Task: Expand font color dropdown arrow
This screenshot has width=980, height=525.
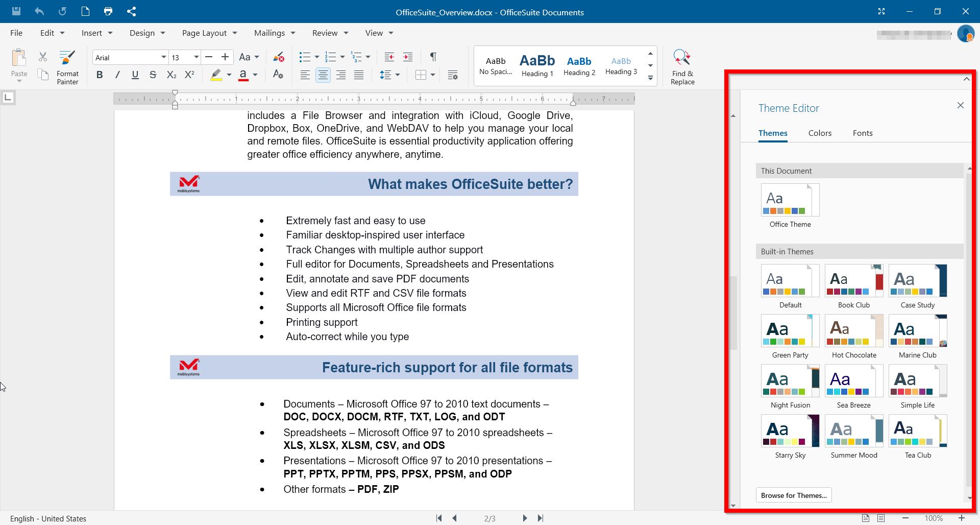Action: pyautogui.click(x=255, y=75)
